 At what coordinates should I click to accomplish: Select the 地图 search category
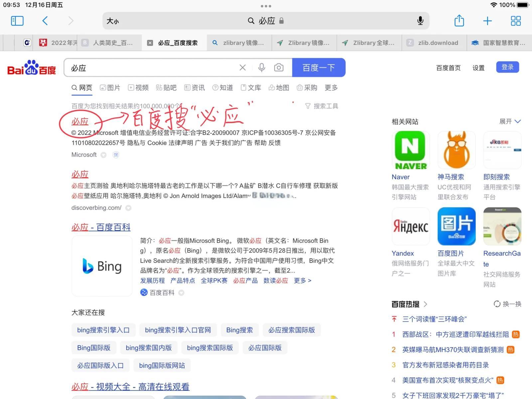tap(279, 88)
